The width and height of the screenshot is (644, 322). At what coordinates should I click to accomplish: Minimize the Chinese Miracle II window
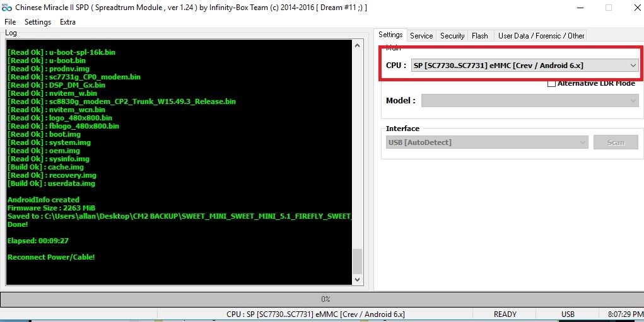[x=579, y=8]
